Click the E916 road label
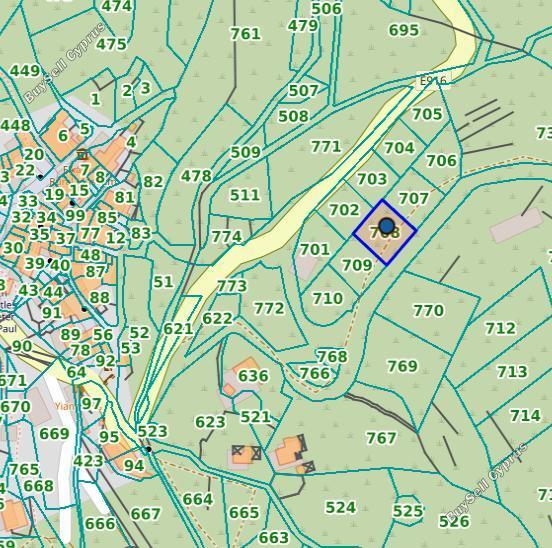This screenshot has width=552, height=548. (x=433, y=81)
